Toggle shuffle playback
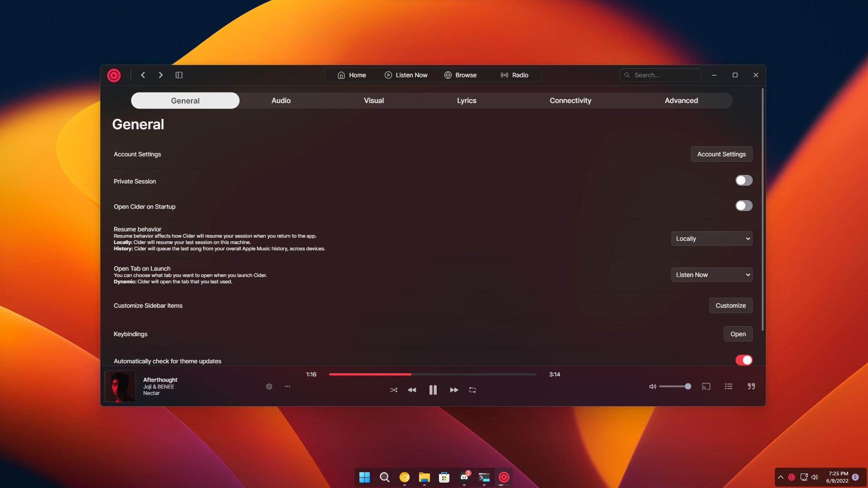The image size is (868, 488). click(x=394, y=390)
